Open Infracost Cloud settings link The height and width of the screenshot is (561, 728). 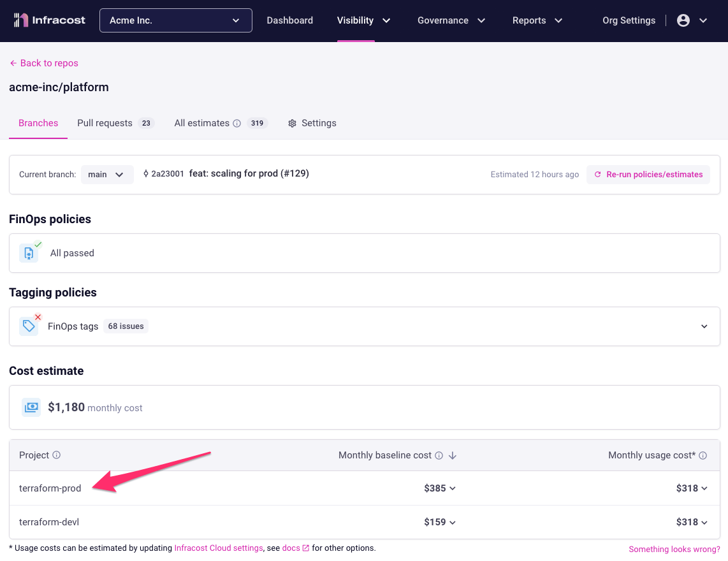pyautogui.click(x=219, y=548)
